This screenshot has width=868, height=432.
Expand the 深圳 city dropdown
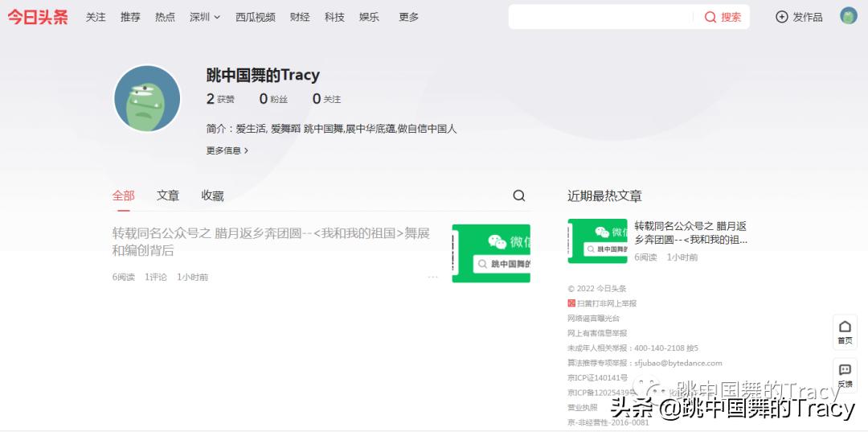coord(205,17)
